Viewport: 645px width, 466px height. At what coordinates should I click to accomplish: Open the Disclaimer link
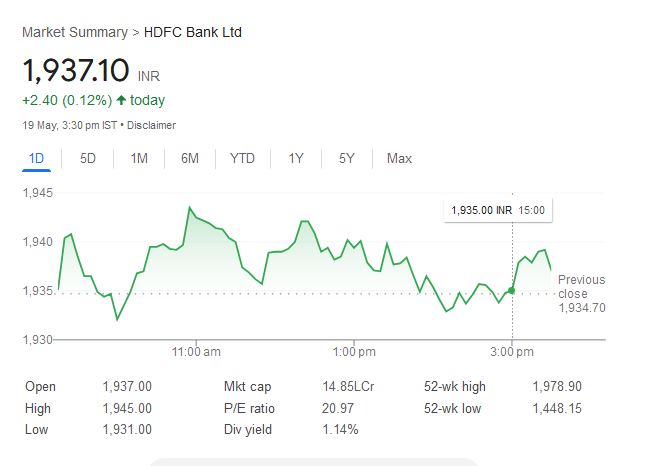151,125
